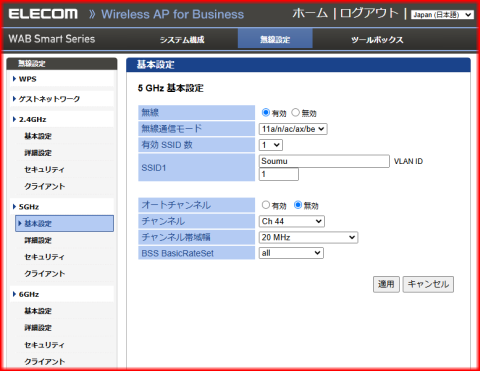The width and height of the screenshot is (480, 371).
Task: Open the BSS BasicRateSet dropdown
Action: (291, 253)
